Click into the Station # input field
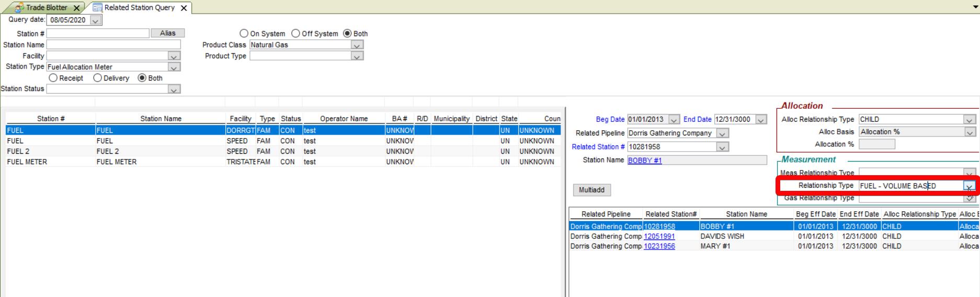The height and width of the screenshot is (297, 980). click(98, 33)
